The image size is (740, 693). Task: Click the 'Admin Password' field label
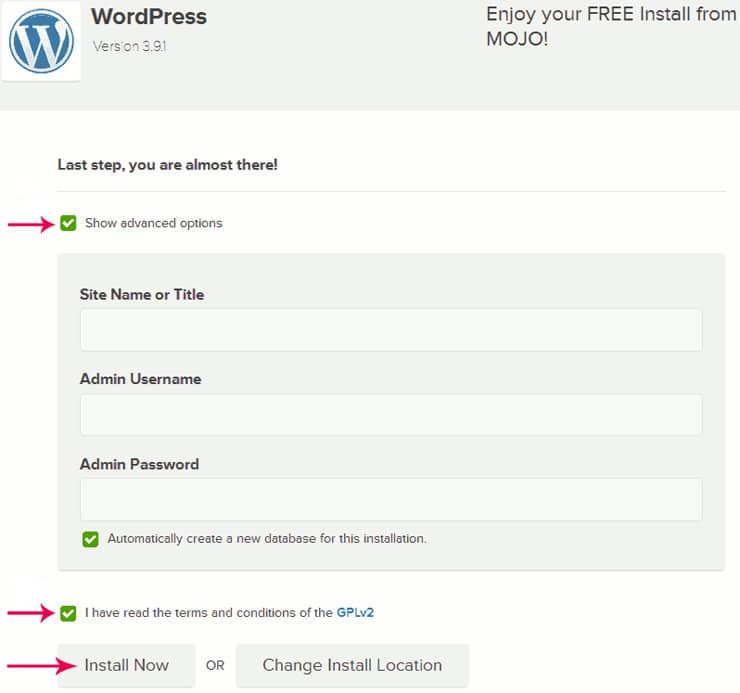139,464
